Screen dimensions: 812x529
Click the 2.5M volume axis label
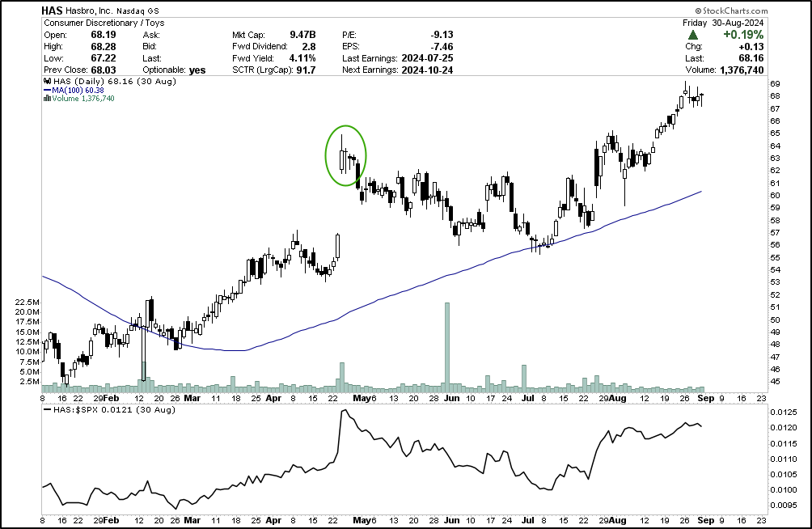[x=29, y=381]
